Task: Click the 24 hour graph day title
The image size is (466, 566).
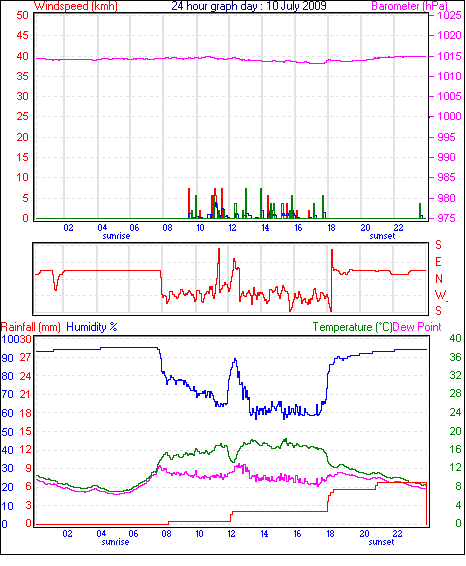Action: pyautogui.click(x=249, y=6)
